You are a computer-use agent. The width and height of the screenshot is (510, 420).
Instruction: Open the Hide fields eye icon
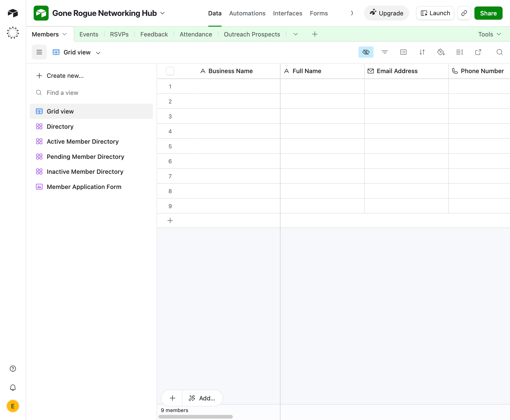click(x=366, y=52)
